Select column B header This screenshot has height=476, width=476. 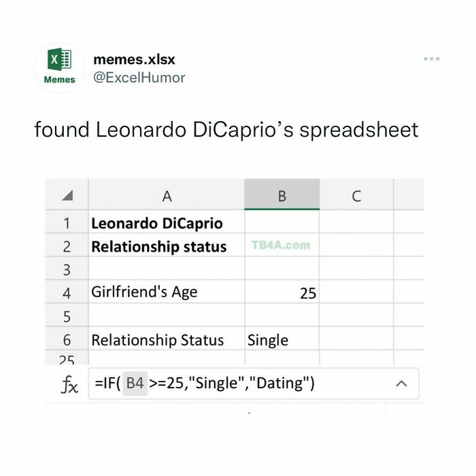tap(282, 197)
